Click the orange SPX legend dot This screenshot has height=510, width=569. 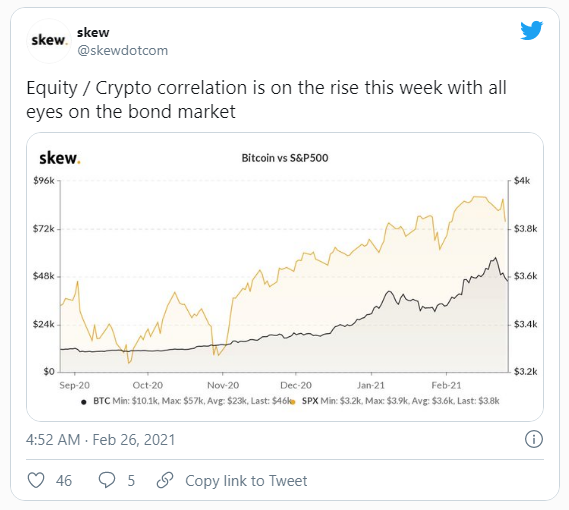[293, 402]
